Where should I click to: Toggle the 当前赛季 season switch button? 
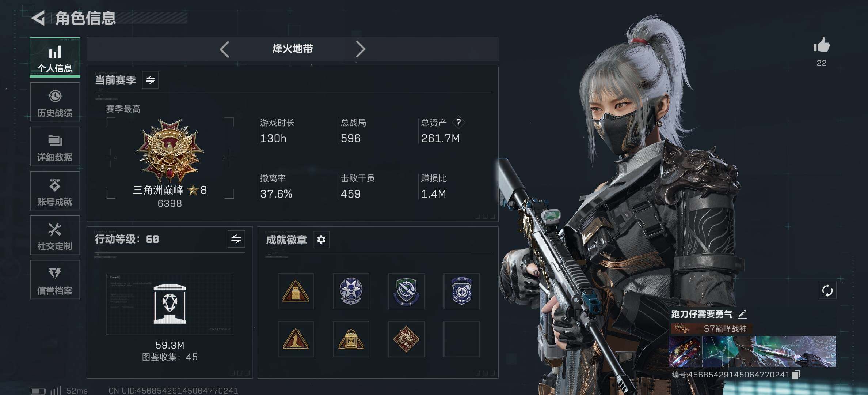(x=150, y=80)
